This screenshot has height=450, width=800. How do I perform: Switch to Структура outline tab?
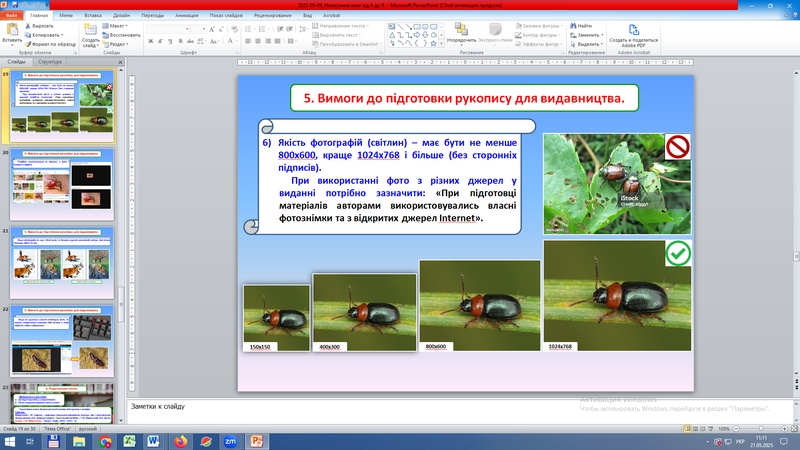tap(50, 62)
